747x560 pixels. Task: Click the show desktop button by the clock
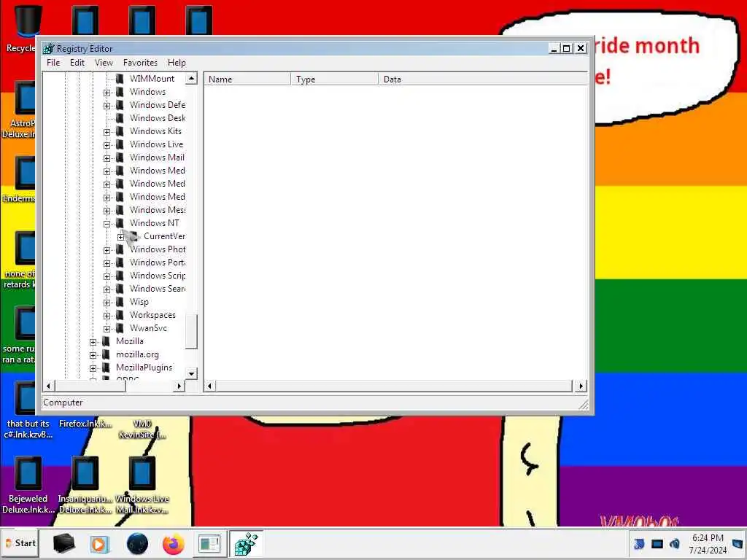pyautogui.click(x=738, y=543)
